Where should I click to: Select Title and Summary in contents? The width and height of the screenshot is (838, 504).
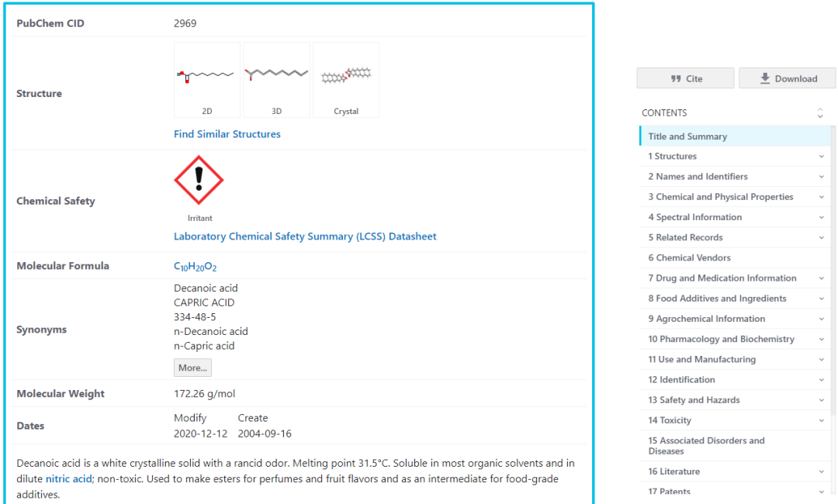pyautogui.click(x=687, y=136)
